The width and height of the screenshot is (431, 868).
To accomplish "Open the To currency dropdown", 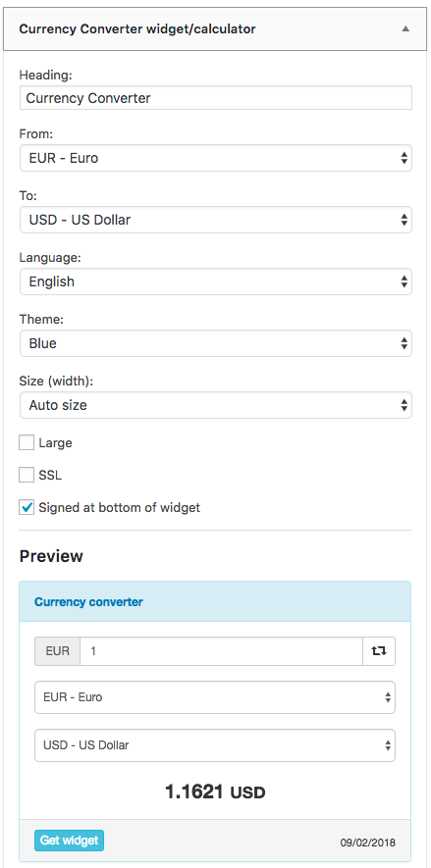I will pos(216,220).
